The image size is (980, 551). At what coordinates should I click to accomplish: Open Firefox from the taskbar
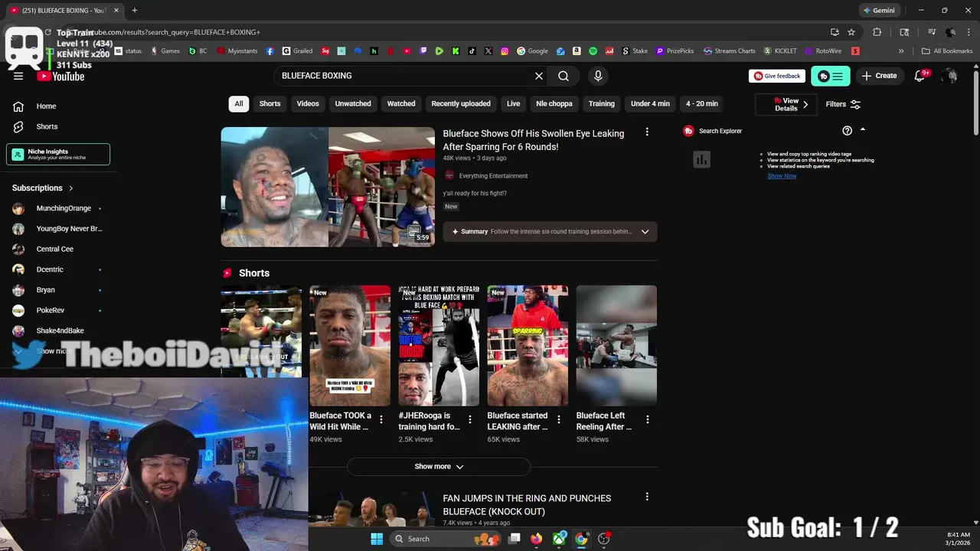point(536,539)
